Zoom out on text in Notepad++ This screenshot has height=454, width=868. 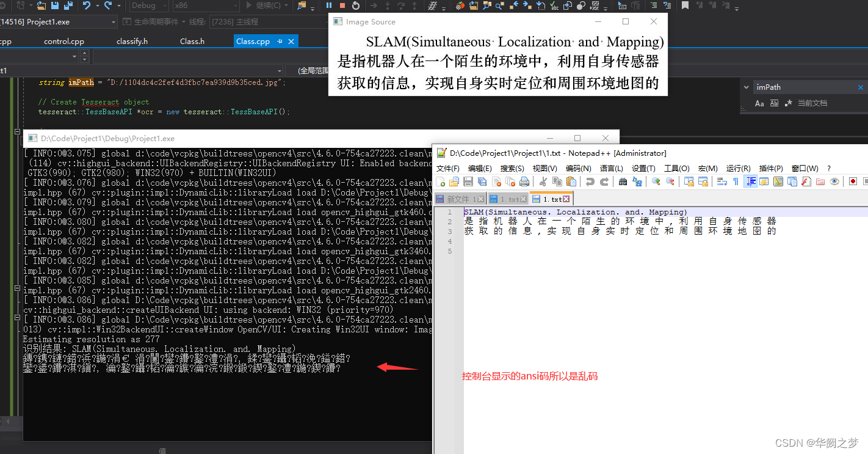[x=670, y=181]
